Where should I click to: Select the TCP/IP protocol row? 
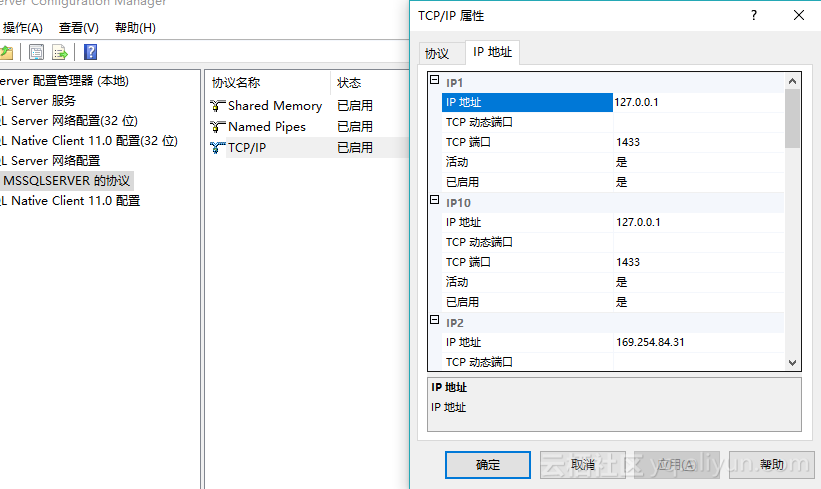pos(309,148)
